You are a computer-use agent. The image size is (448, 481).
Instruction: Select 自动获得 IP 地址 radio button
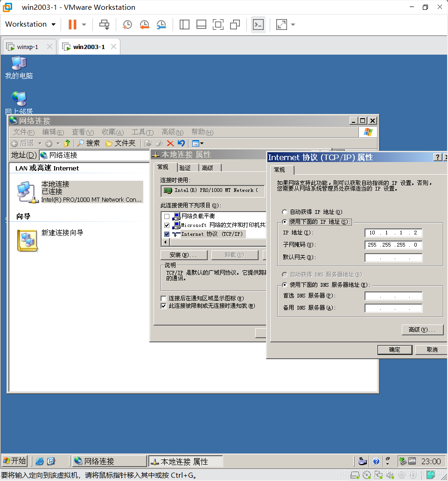tap(285, 212)
